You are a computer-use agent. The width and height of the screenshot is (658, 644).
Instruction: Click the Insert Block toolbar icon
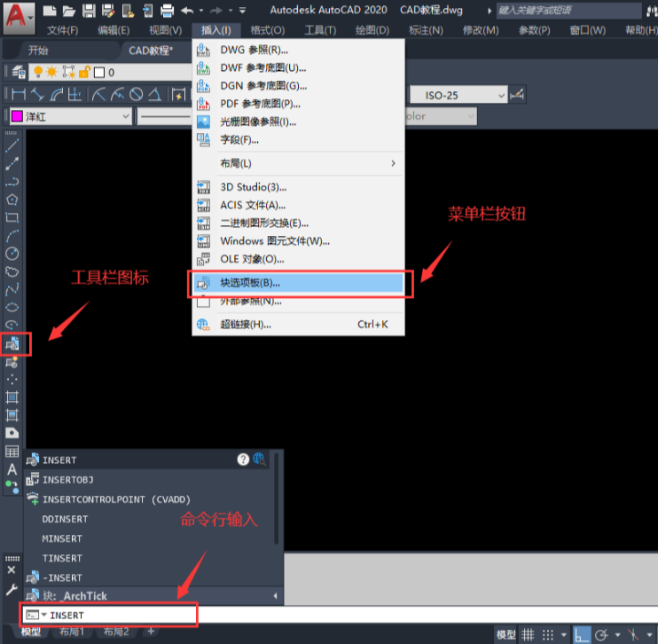tap(12, 343)
